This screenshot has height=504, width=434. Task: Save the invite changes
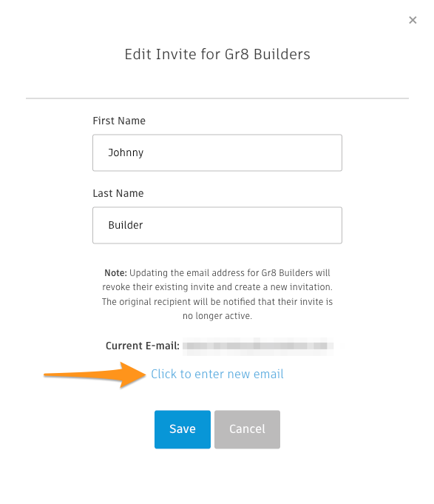point(183,429)
